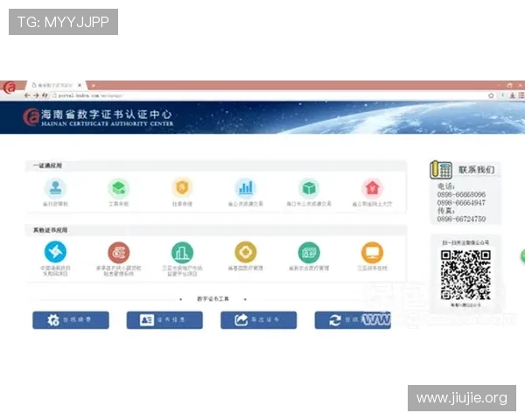
Task: Focus the browser address bar
Action: pyautogui.click(x=268, y=95)
